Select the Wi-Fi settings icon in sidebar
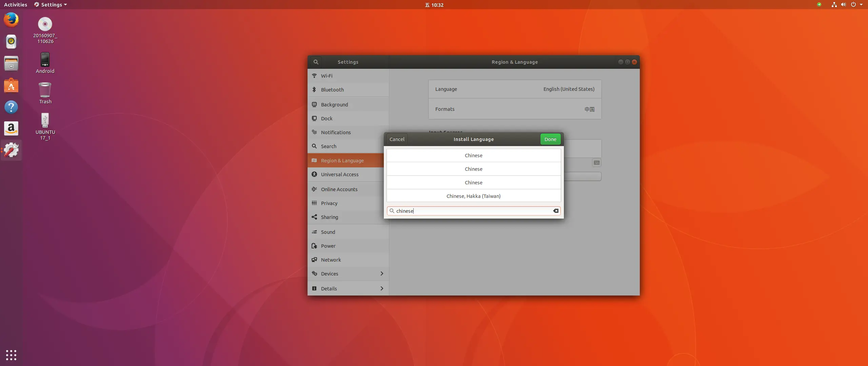Viewport: 868px width, 366px height. coord(314,76)
